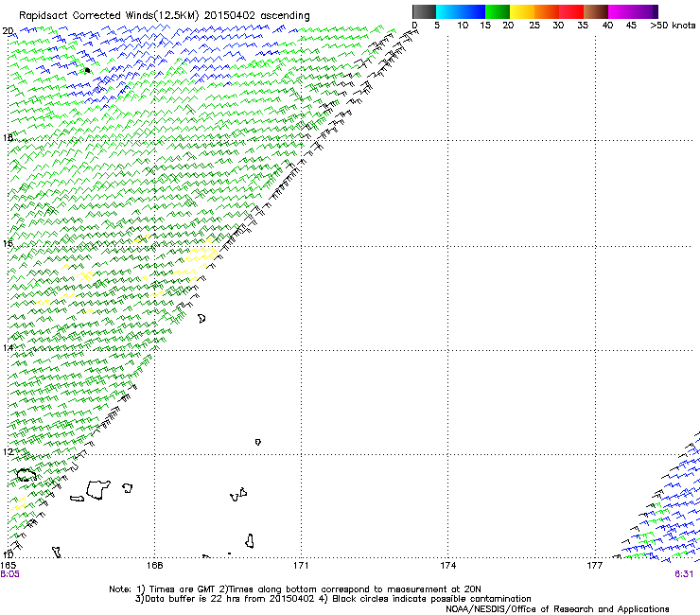The image size is (700, 615).
Task: Click the largest island outline near 11N
Action: pos(98,490)
